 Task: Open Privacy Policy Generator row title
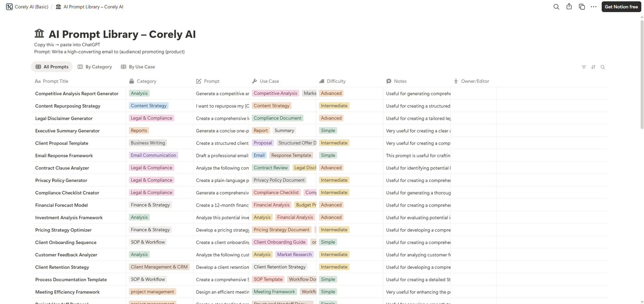61,181
